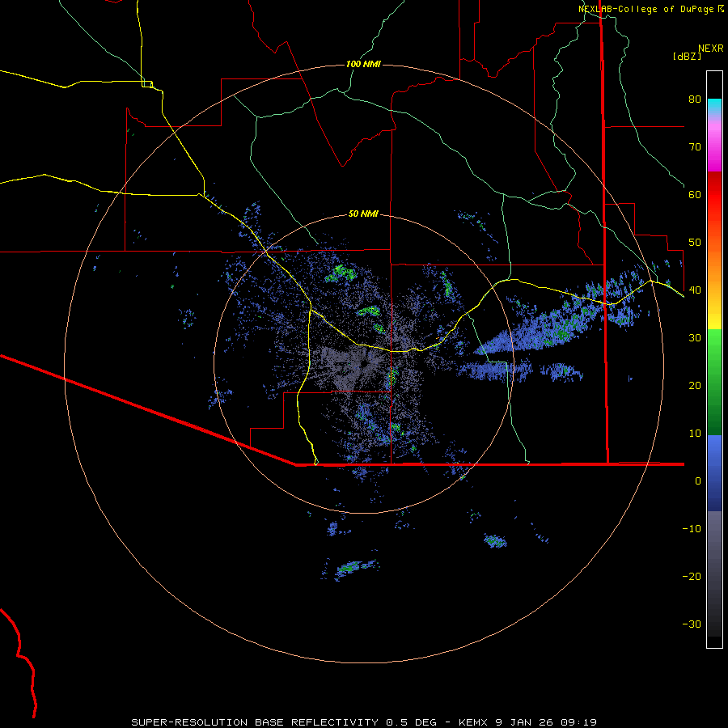This screenshot has width=728, height=728.
Task: Click the radar title caption at the bottom
Action: pos(363,722)
